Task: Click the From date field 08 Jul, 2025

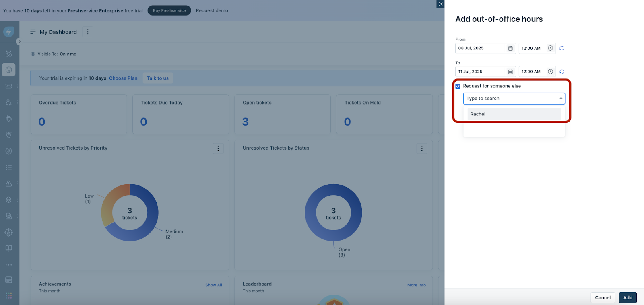Action: [x=480, y=48]
